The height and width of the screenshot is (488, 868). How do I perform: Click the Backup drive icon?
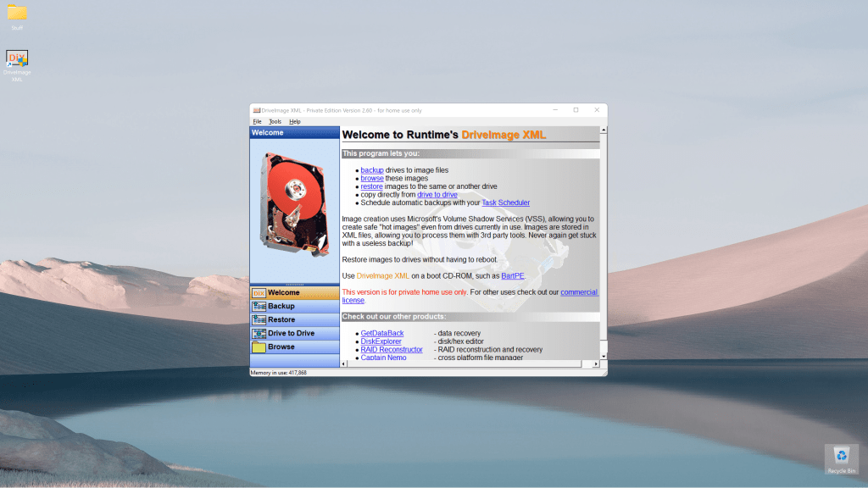click(259, 306)
